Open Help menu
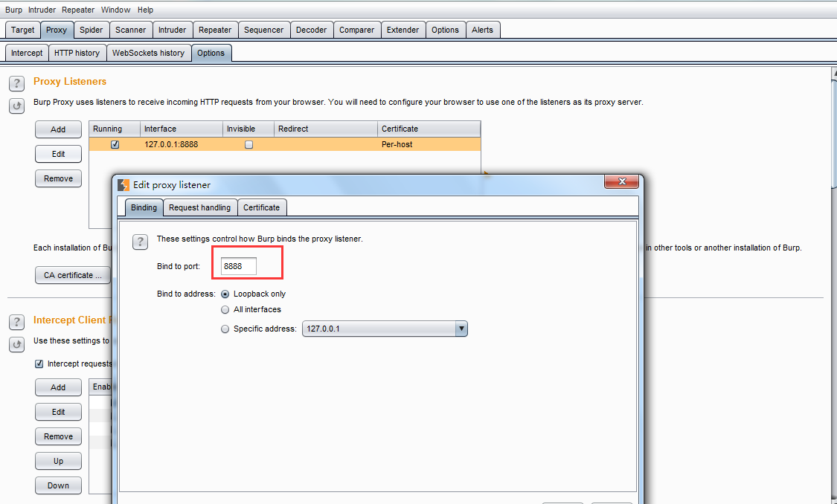 point(145,10)
